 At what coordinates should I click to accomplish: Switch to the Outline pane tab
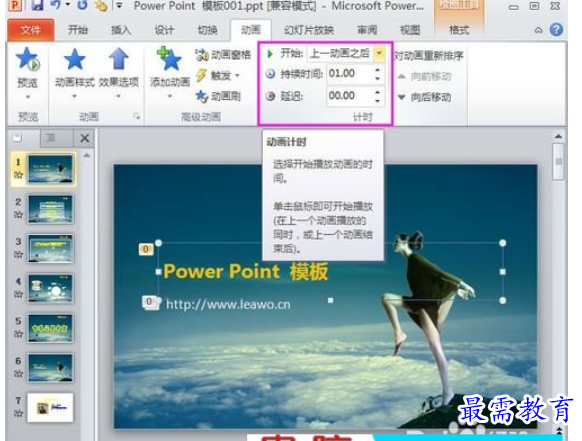tap(50, 138)
